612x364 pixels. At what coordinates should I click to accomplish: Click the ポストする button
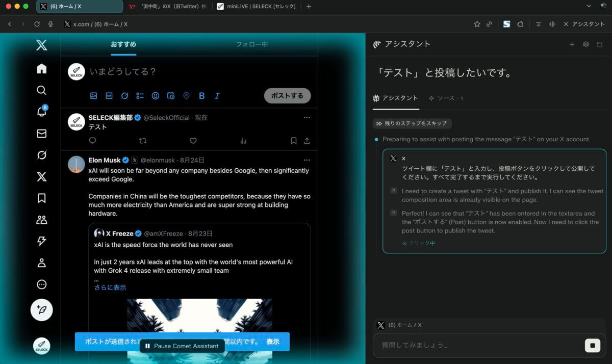tap(287, 96)
